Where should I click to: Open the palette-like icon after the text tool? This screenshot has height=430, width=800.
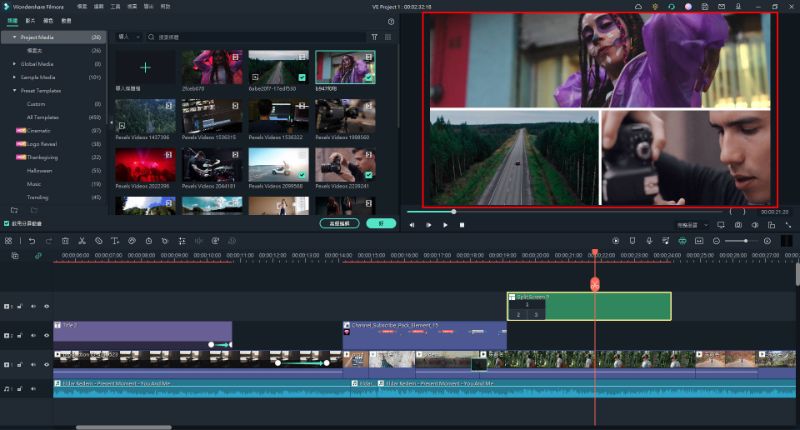click(x=132, y=241)
